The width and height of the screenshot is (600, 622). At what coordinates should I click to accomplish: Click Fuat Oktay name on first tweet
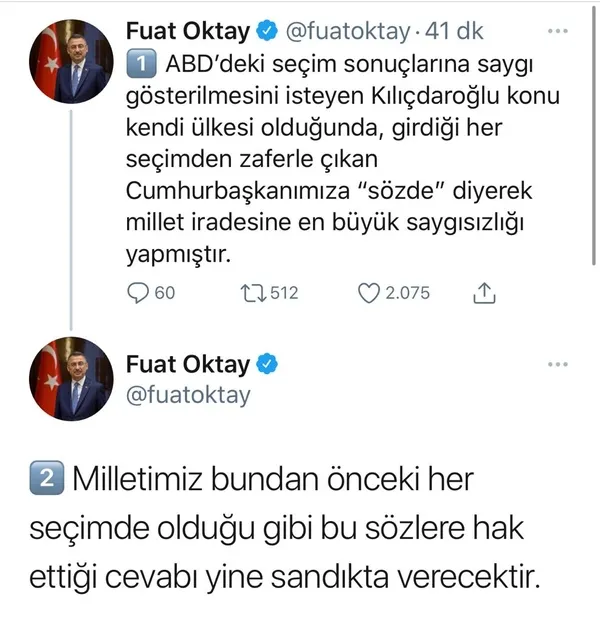click(190, 32)
